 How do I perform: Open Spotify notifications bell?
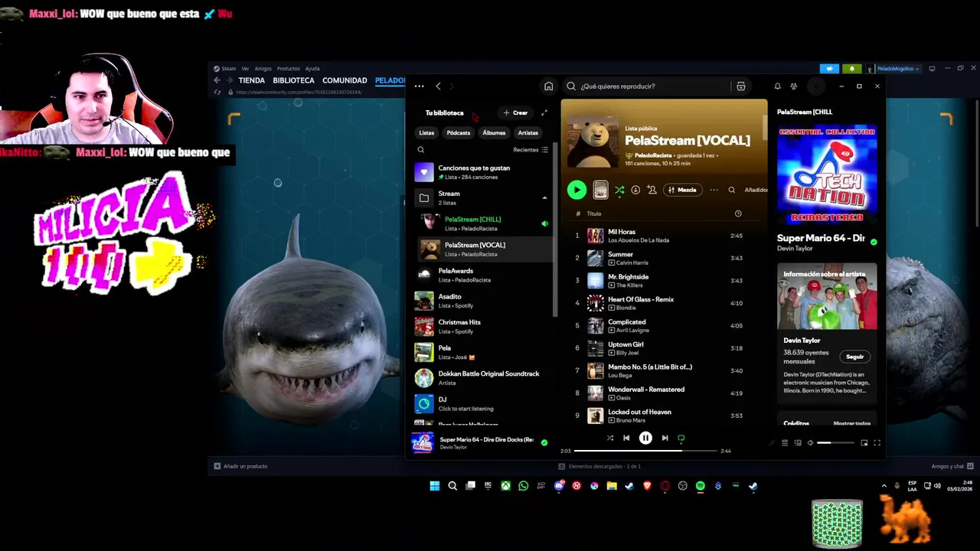point(777,86)
